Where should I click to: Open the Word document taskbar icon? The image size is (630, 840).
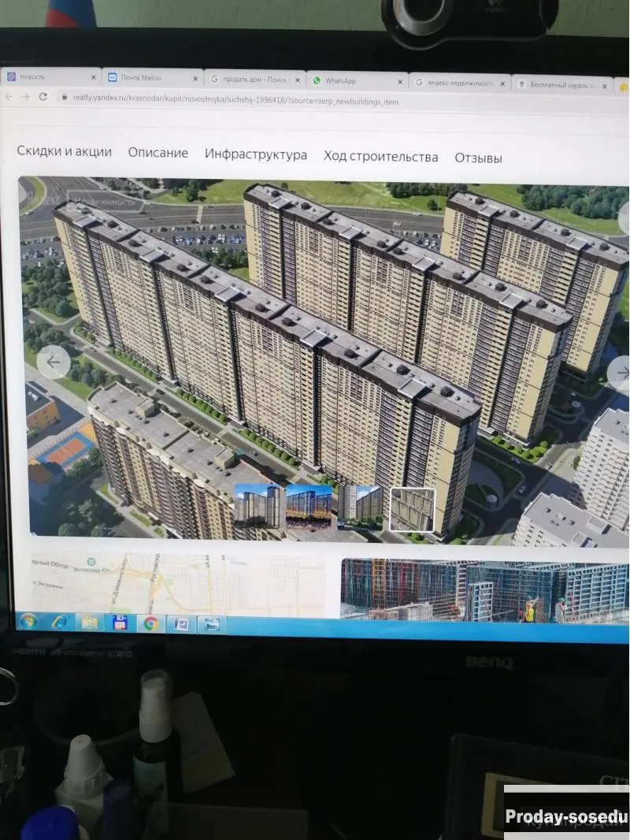(x=181, y=625)
